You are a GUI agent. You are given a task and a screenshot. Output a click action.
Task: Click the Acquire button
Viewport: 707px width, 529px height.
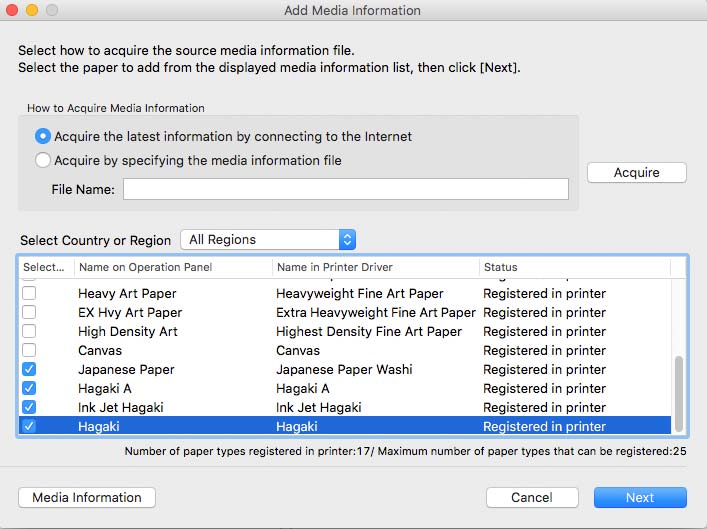click(637, 172)
